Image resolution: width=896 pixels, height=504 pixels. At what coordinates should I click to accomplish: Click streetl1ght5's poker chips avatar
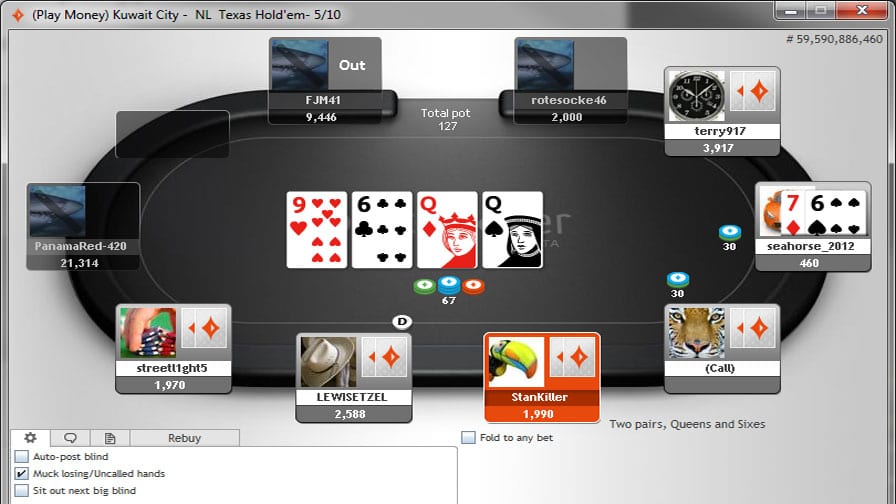click(x=148, y=333)
